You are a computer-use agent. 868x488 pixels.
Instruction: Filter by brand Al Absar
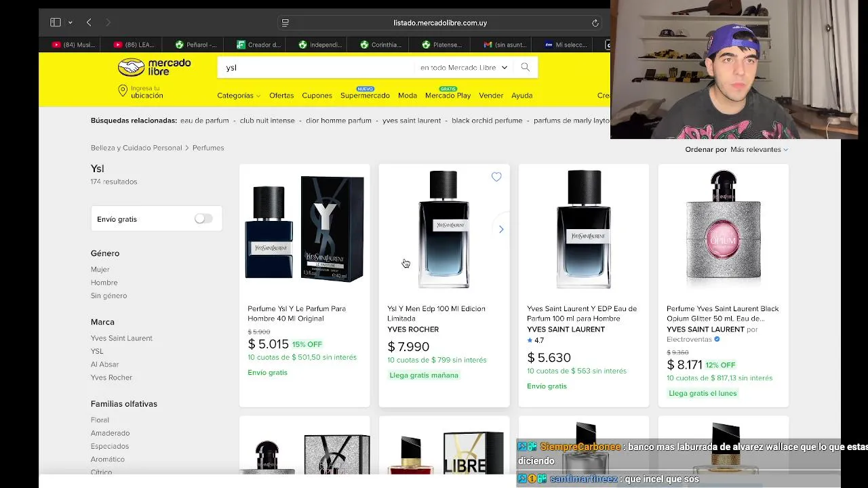coord(104,365)
